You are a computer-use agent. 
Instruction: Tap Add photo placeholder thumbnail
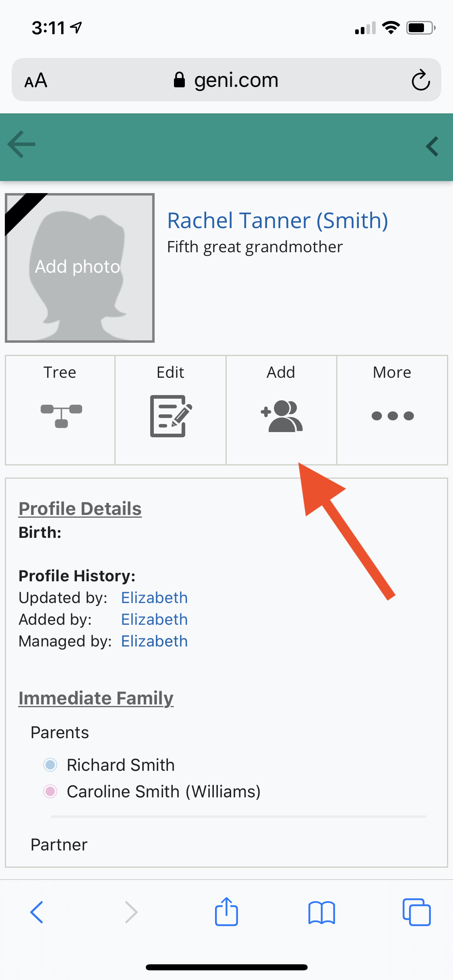point(80,268)
